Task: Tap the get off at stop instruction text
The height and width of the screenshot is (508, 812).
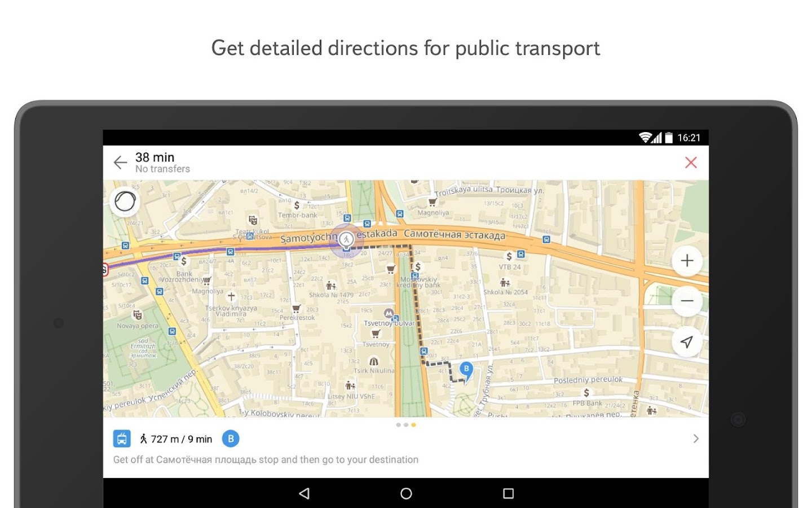Action: [x=266, y=459]
